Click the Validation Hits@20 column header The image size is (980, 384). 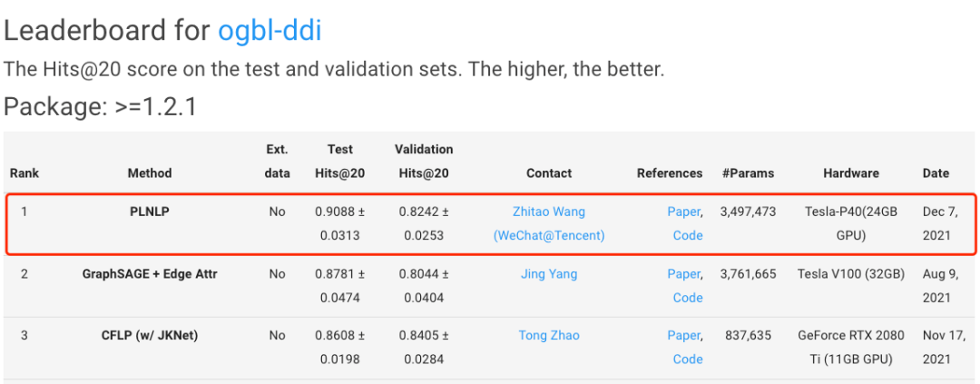coord(424,161)
